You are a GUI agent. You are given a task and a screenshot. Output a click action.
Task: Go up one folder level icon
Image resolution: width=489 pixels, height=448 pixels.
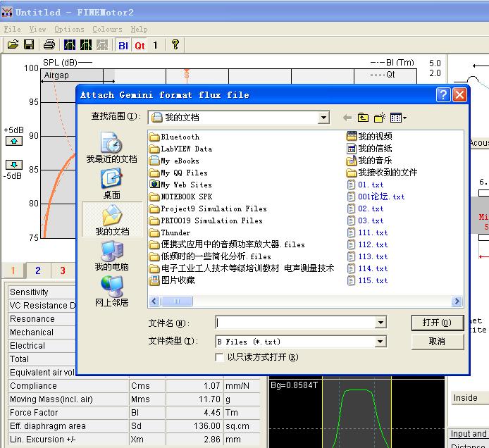(363, 118)
